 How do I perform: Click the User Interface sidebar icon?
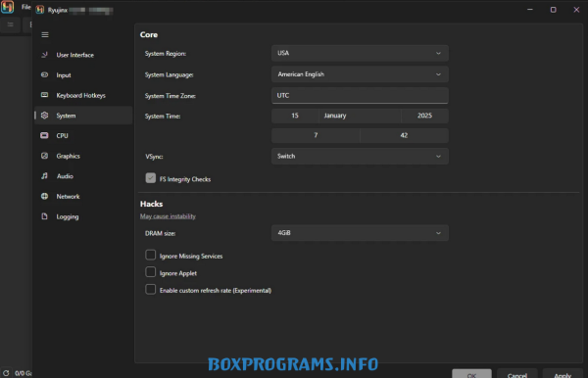[x=45, y=55]
